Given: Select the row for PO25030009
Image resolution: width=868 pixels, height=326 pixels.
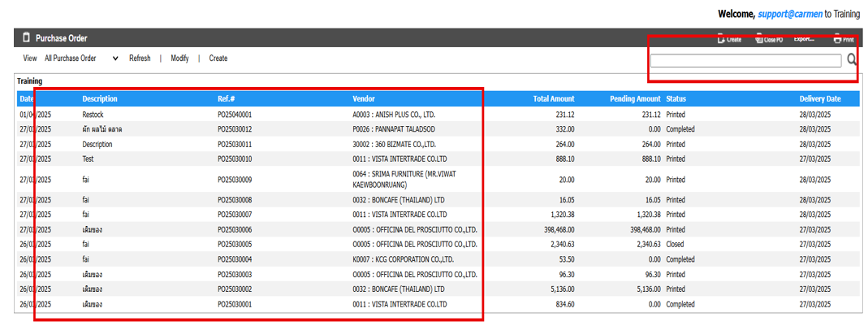Looking at the screenshot, I should click(235, 180).
